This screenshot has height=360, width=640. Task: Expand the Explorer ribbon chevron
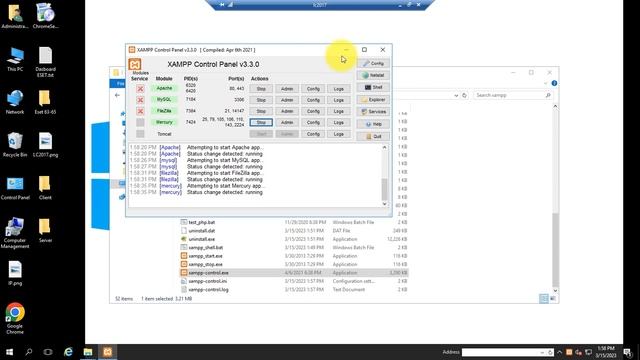coord(546,83)
